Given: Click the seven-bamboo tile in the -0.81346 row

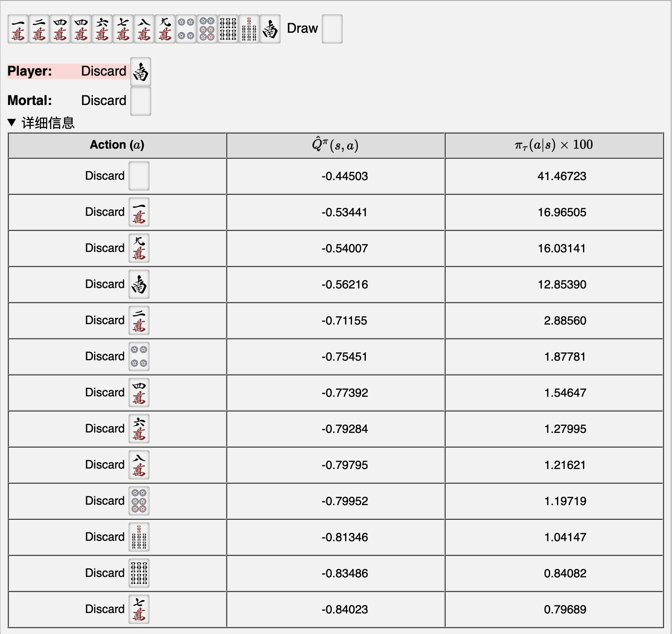Looking at the screenshot, I should pyautogui.click(x=139, y=537).
